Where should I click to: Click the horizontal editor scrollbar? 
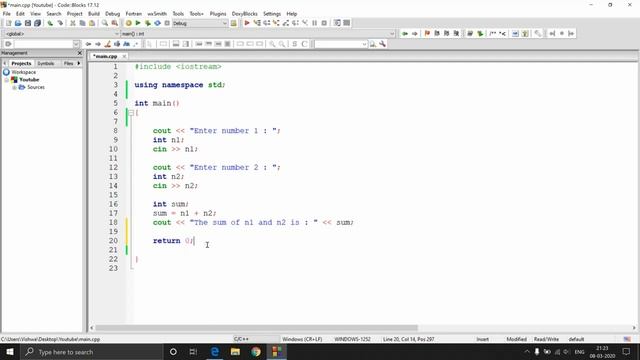257,328
